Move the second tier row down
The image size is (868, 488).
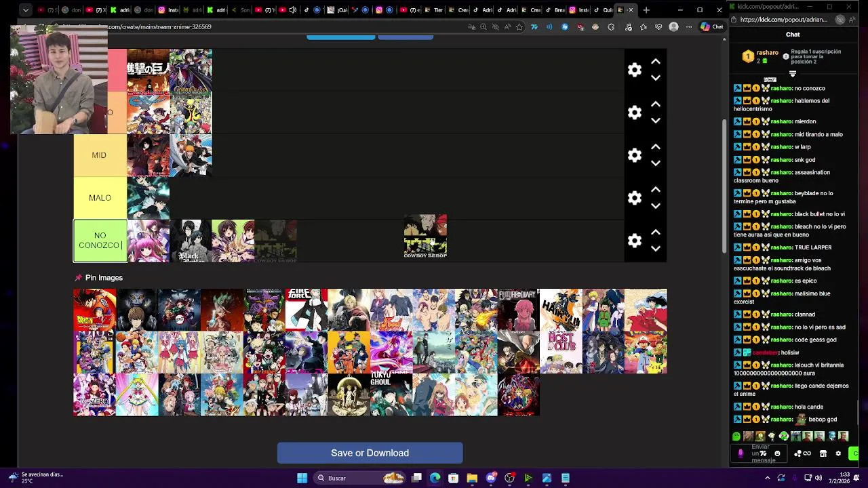656,121
